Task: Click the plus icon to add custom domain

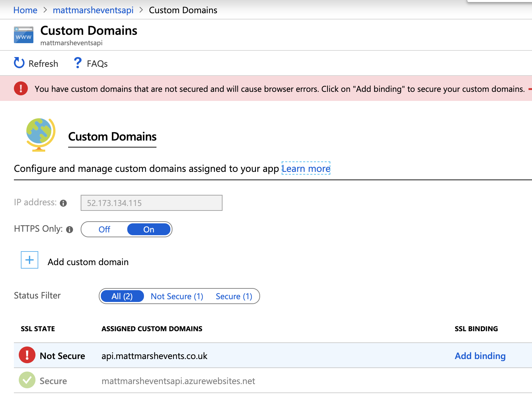Action: pyautogui.click(x=30, y=260)
